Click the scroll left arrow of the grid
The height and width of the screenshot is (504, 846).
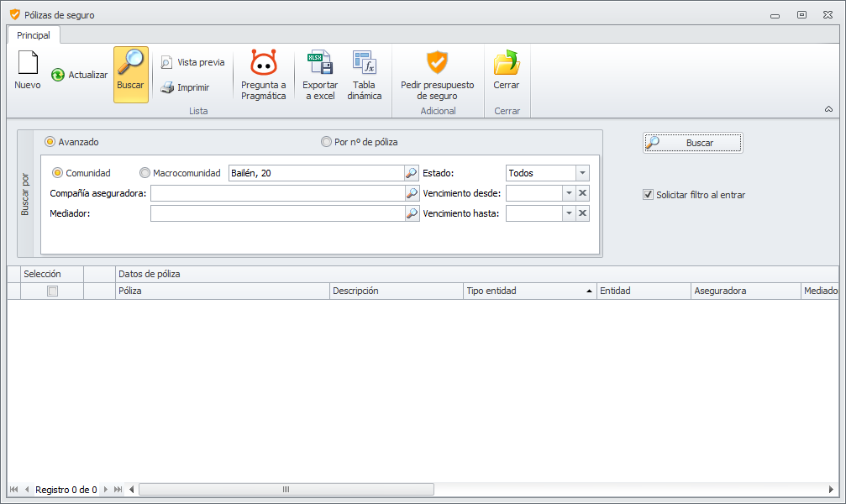point(132,490)
